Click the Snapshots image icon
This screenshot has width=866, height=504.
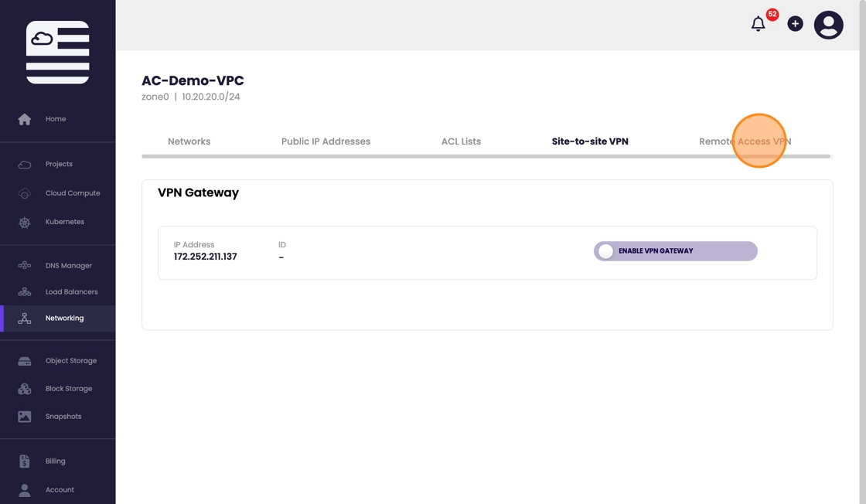25,417
